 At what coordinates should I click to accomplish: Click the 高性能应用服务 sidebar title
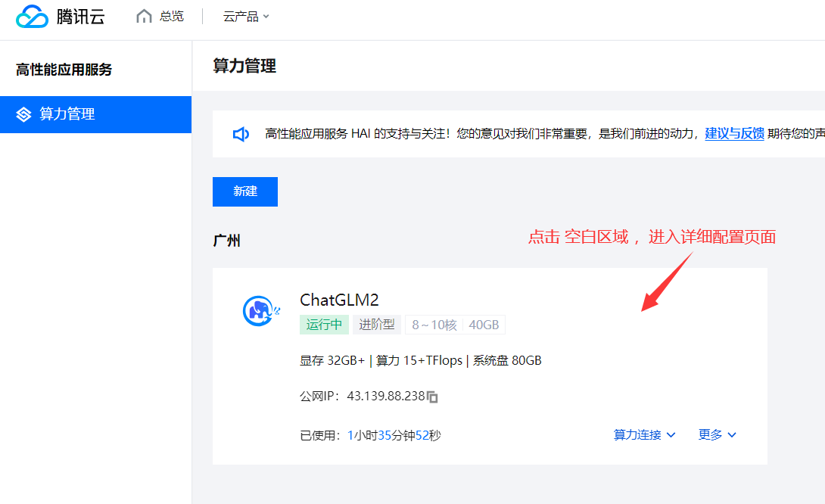coord(64,70)
